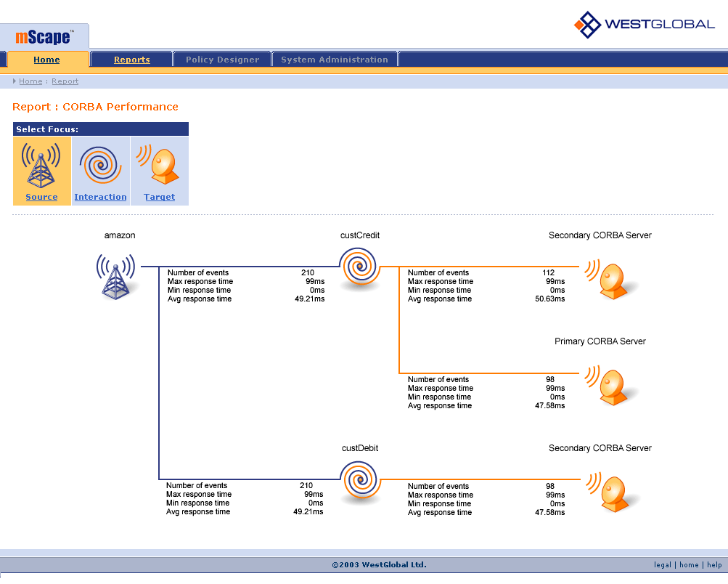Open the Policy Designer tab
The width and height of the screenshot is (728, 584).
[x=222, y=60]
